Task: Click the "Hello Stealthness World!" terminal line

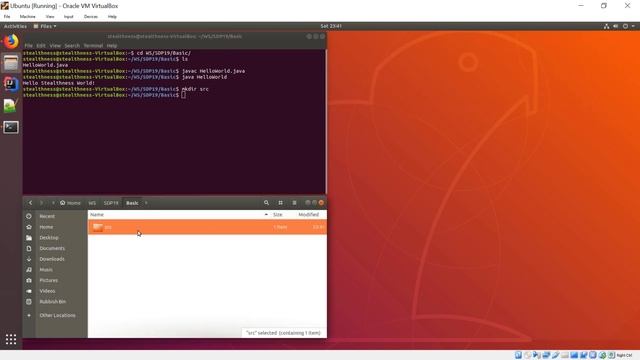Action: click(x=59, y=83)
